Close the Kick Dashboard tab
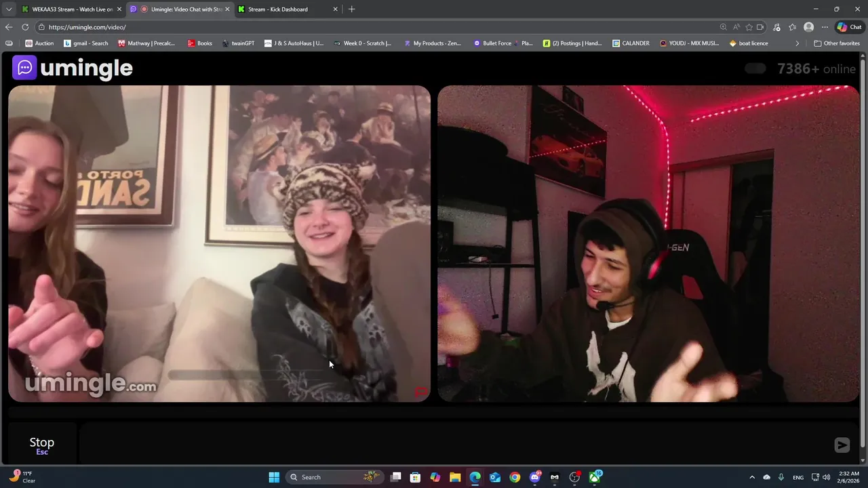 click(335, 9)
